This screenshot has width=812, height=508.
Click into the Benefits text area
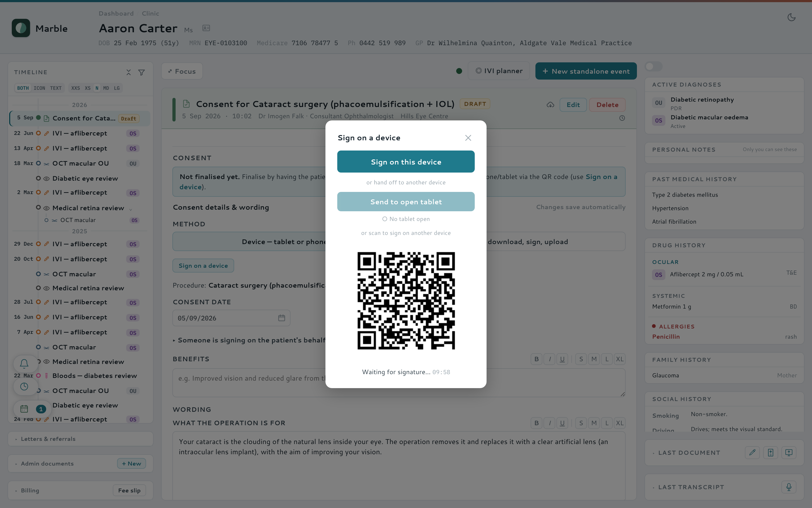pos(399,382)
